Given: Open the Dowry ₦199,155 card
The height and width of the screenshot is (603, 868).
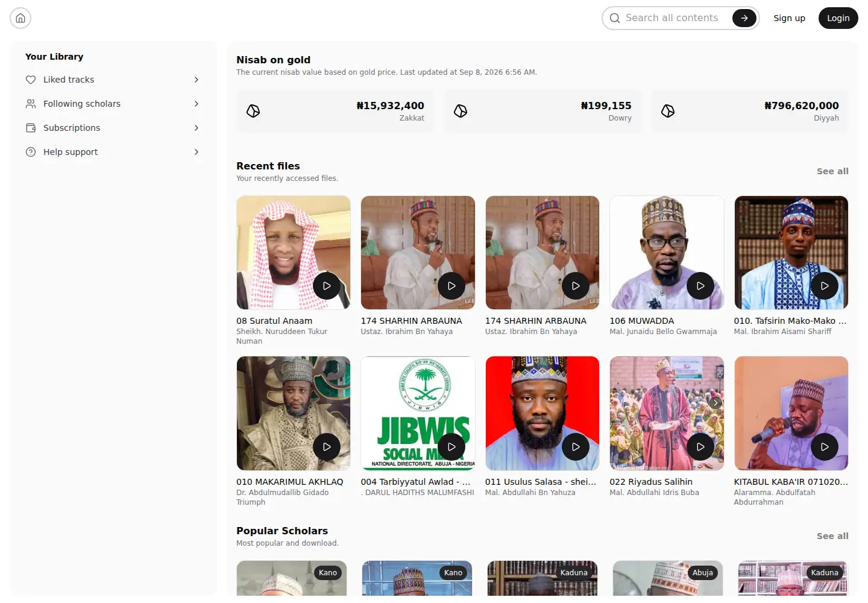Looking at the screenshot, I should (542, 111).
